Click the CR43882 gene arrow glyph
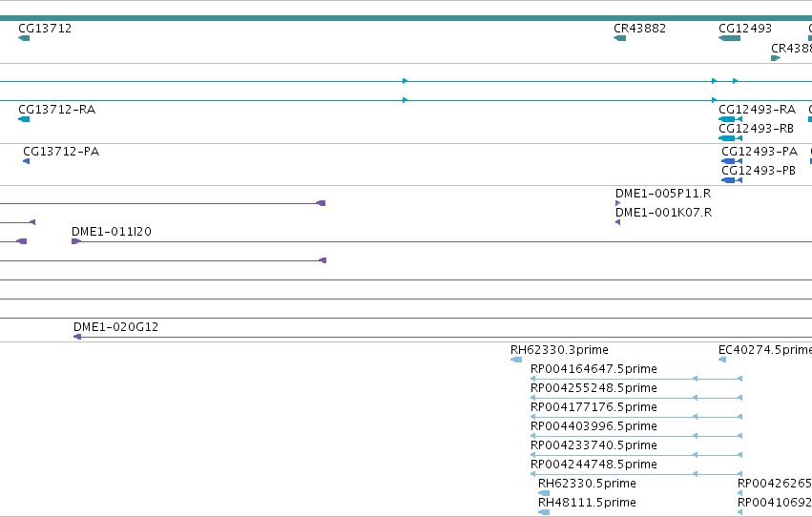 [x=620, y=38]
